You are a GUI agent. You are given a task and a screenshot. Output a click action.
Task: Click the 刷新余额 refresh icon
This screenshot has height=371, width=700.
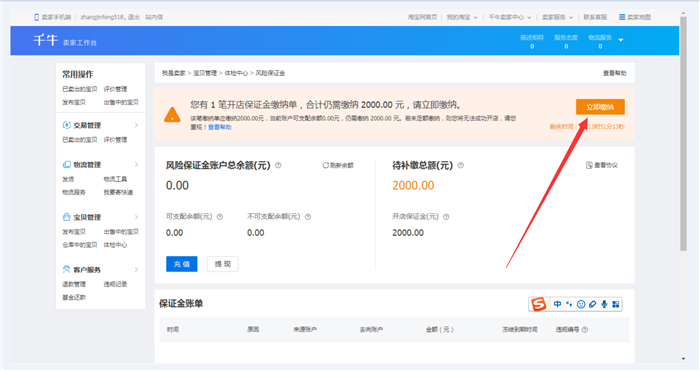click(x=325, y=166)
